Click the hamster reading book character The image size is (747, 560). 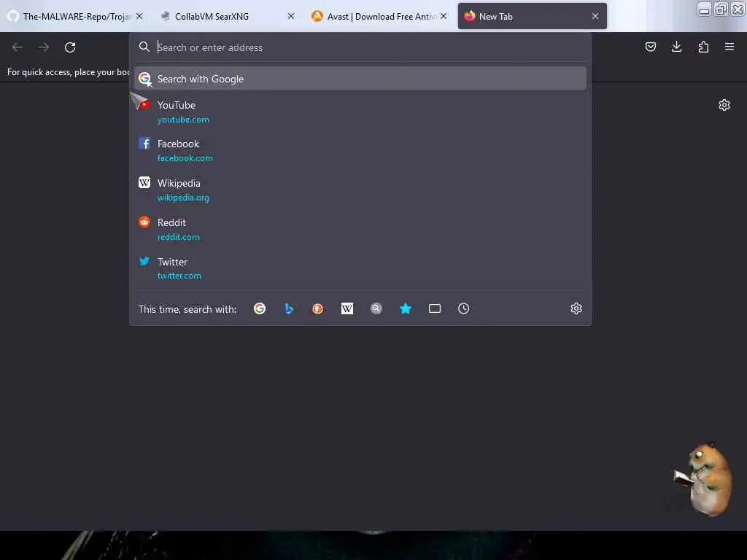click(x=704, y=478)
